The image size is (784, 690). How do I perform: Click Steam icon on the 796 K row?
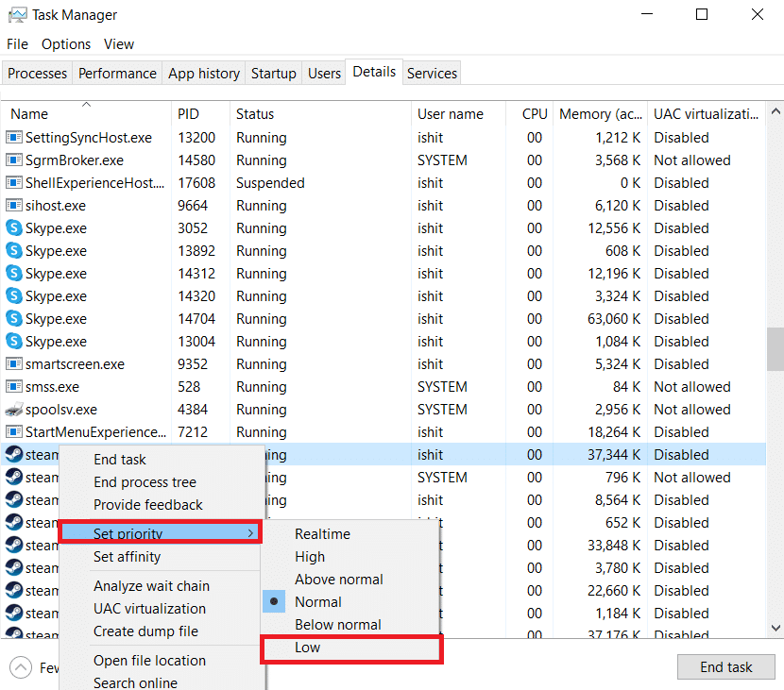tap(14, 478)
